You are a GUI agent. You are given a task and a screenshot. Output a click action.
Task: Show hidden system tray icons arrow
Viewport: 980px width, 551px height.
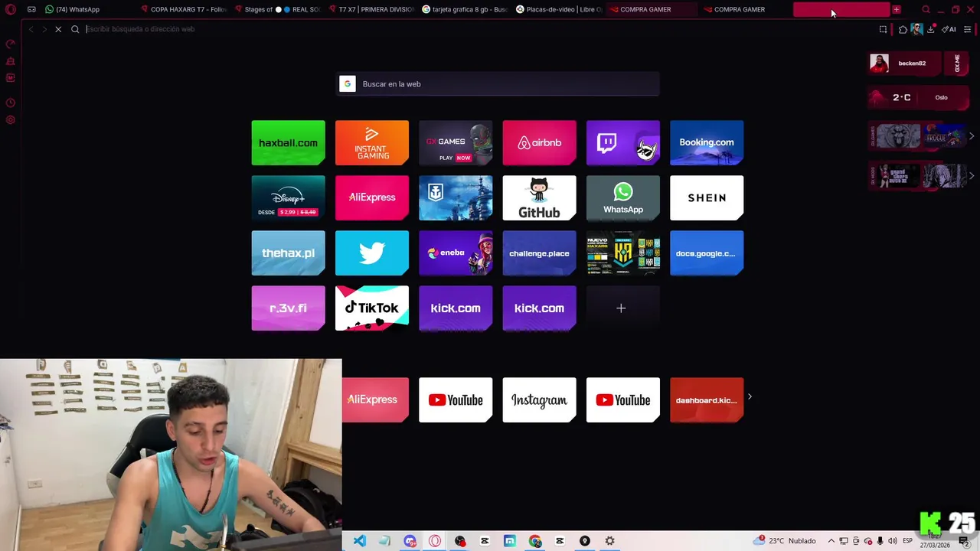tap(831, 541)
